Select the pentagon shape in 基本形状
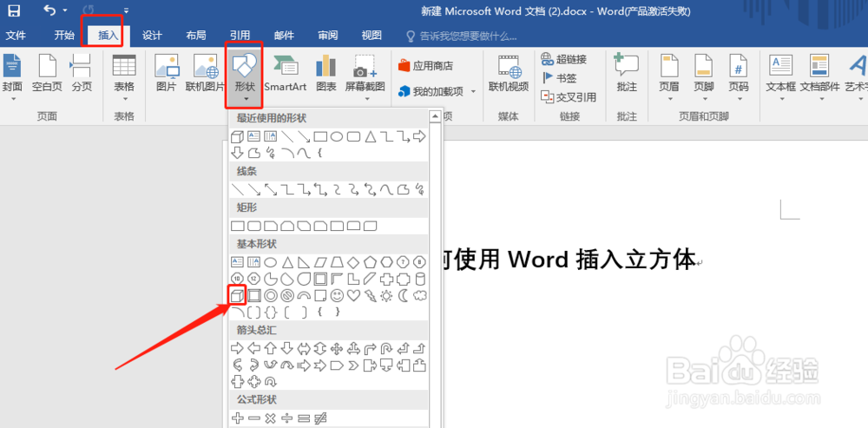Image resolution: width=868 pixels, height=428 pixels. [x=370, y=261]
